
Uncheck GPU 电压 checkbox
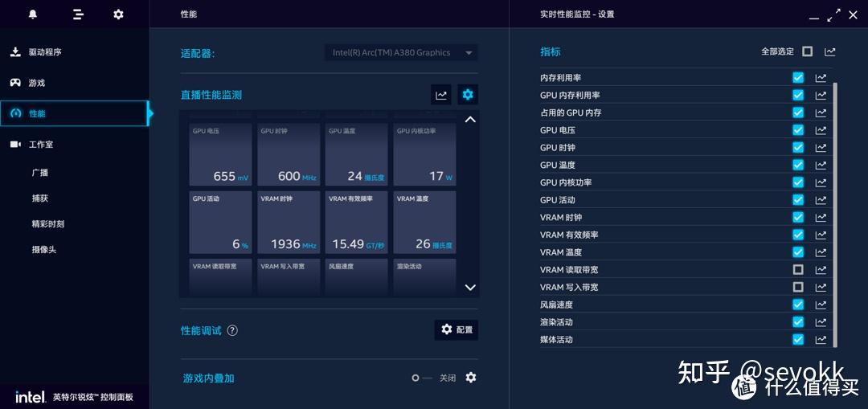click(x=798, y=130)
